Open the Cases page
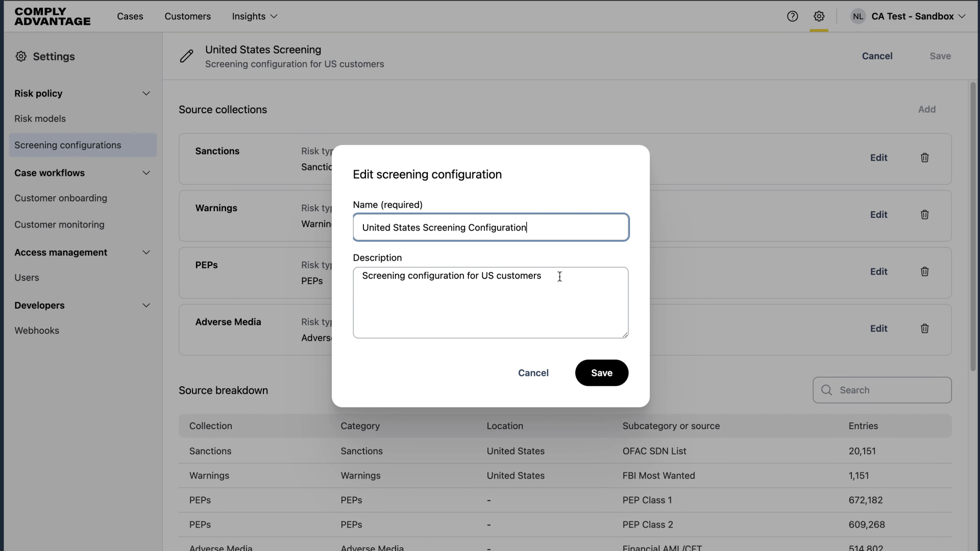The width and height of the screenshot is (980, 551). click(x=130, y=16)
